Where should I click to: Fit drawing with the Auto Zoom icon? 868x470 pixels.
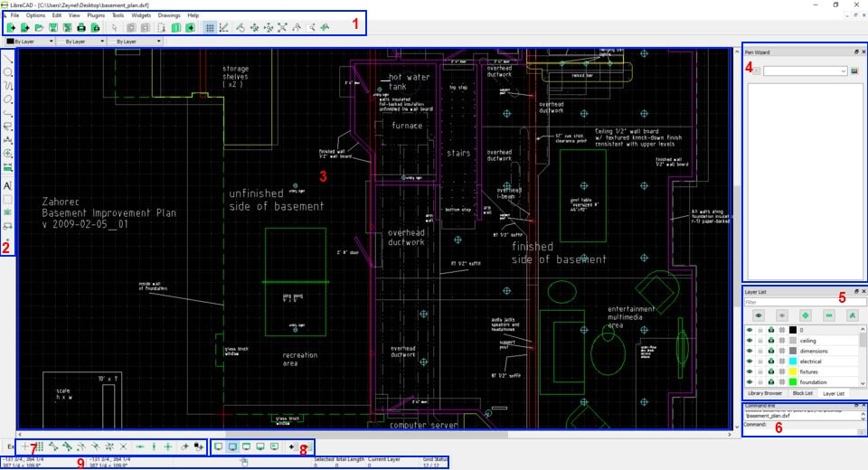282,27
